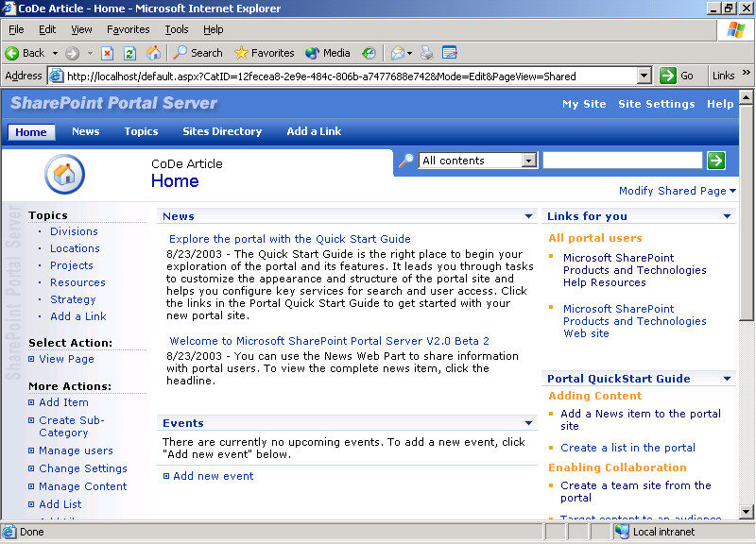The image size is (756, 544).
Task: Click the View Page action link
Action: tap(66, 359)
